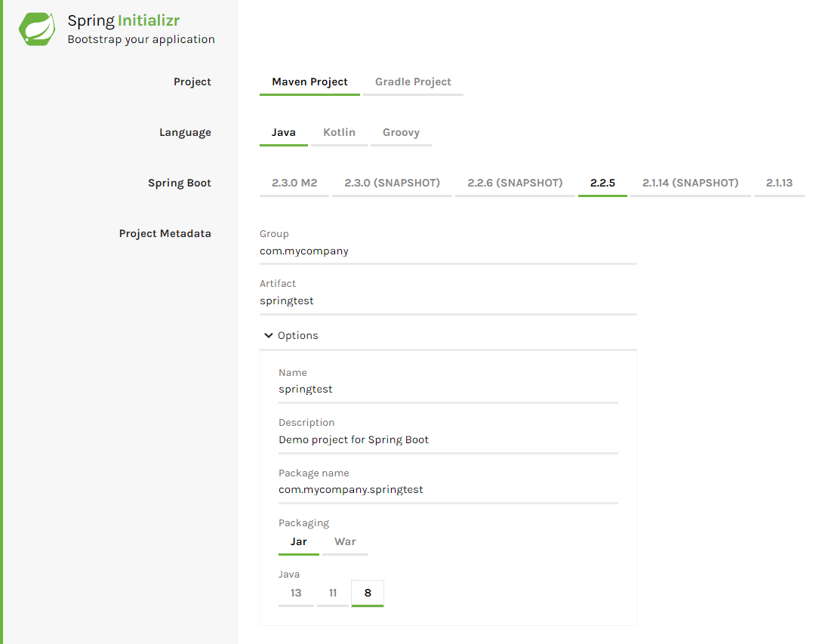The image size is (816, 644).
Task: Pick Java version 11
Action: click(333, 593)
